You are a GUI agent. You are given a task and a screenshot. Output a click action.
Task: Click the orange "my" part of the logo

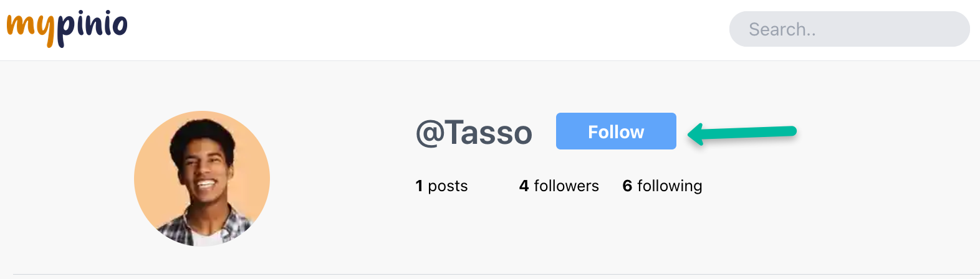[x=31, y=31]
